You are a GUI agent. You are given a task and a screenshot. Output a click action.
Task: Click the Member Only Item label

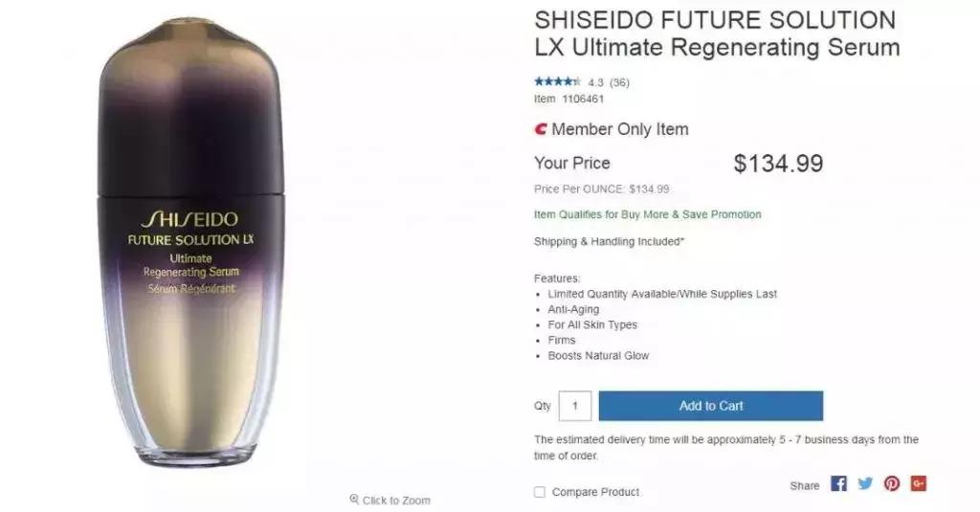pyautogui.click(x=619, y=129)
